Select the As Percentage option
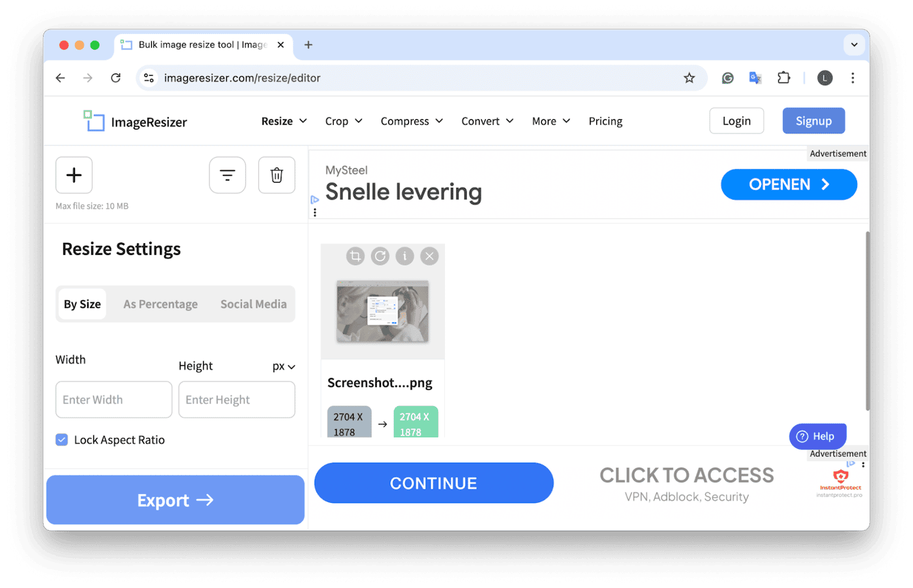The image size is (913, 588). coord(160,304)
